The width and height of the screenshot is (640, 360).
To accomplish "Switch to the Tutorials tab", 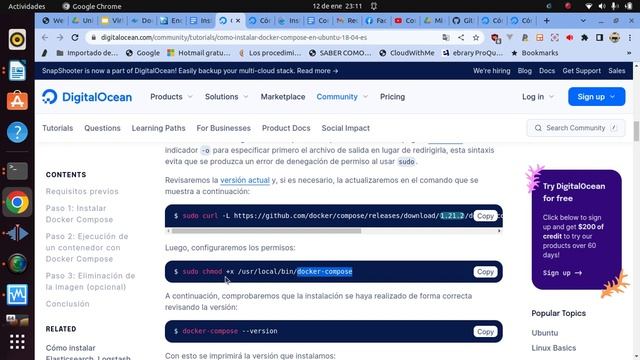I will pyautogui.click(x=58, y=128).
